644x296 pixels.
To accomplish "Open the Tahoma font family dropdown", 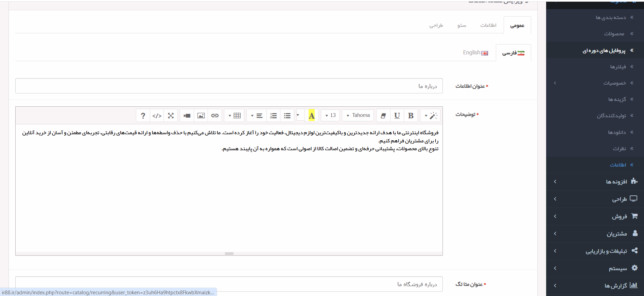I will 358,116.
